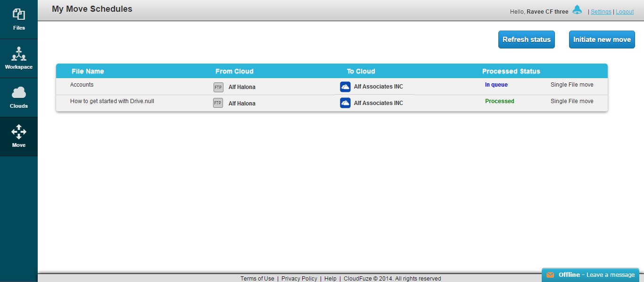Click the File Name column header
The height and width of the screenshot is (282, 644).
[x=88, y=72]
